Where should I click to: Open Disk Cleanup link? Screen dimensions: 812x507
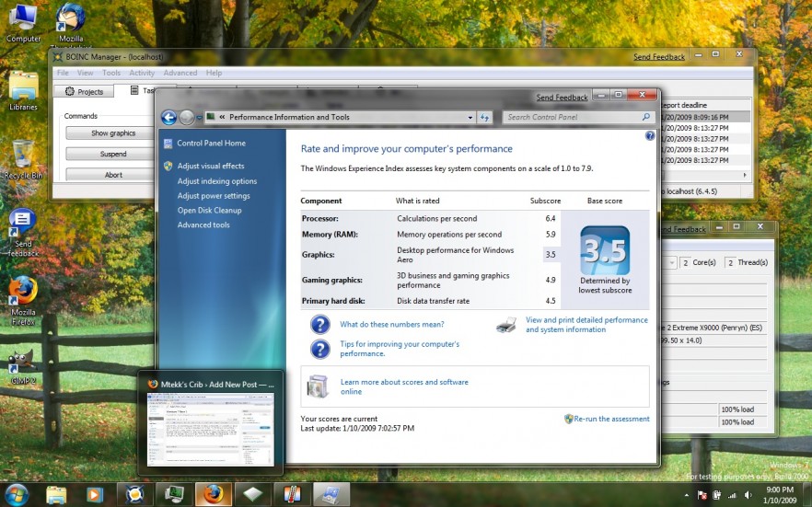[209, 210]
